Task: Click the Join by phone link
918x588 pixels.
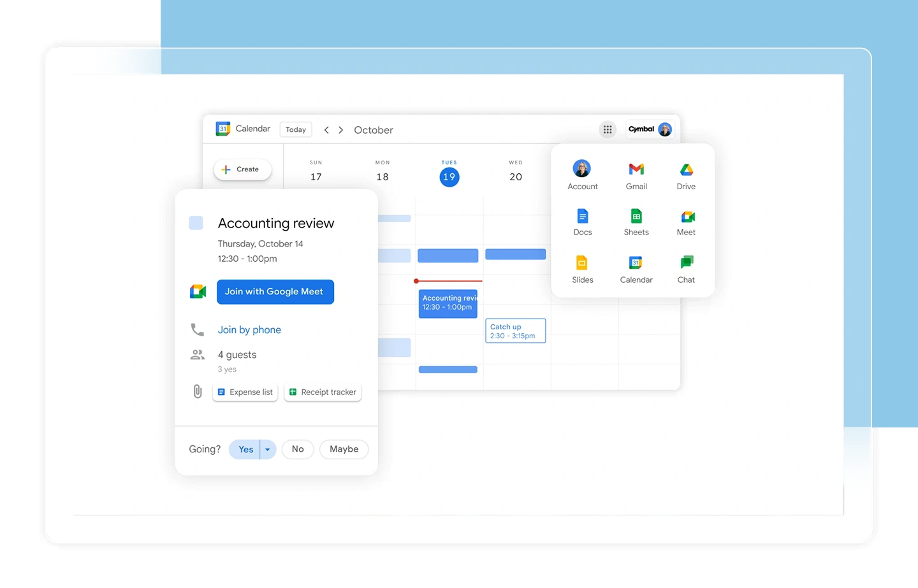Action: click(249, 330)
